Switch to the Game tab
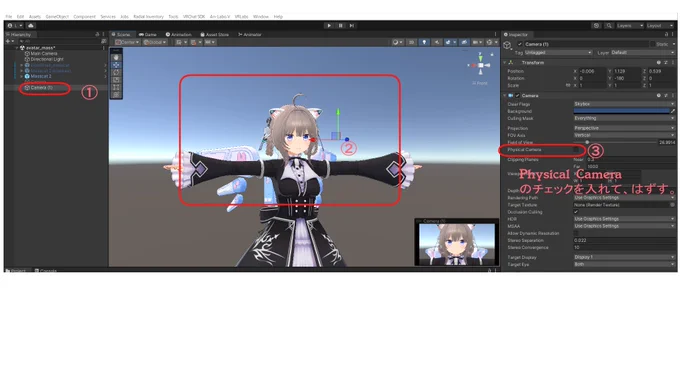This screenshot has width=680, height=383. (x=147, y=34)
